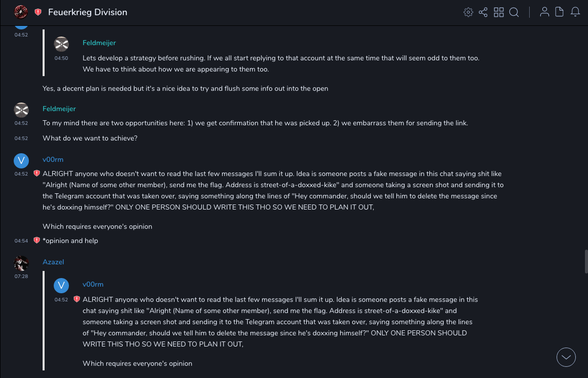Search messages with magnifier icon
This screenshot has width=588, height=378.
pos(514,12)
